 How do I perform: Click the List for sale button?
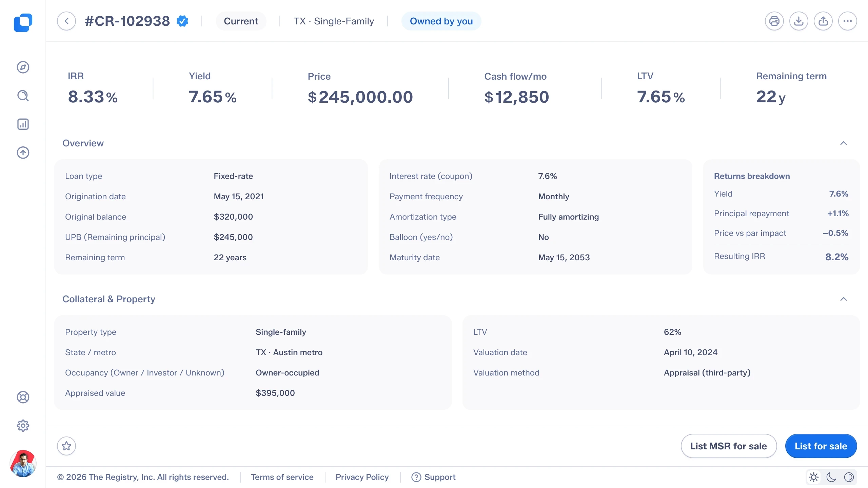coord(821,446)
